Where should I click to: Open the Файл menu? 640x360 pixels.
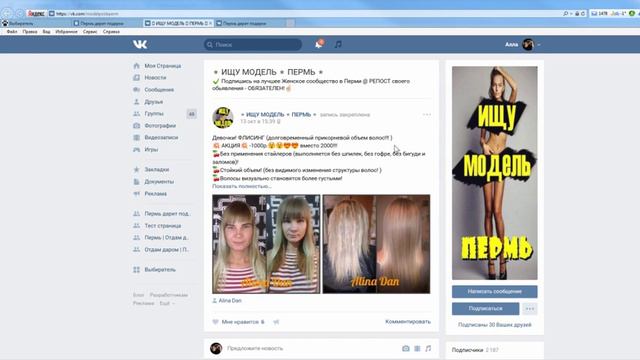click(x=12, y=31)
